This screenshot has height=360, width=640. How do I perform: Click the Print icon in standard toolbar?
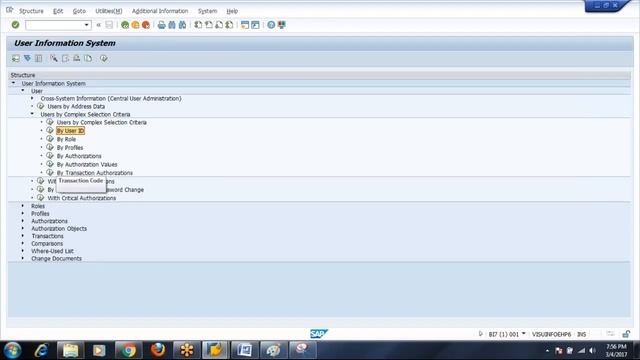[x=162, y=25]
